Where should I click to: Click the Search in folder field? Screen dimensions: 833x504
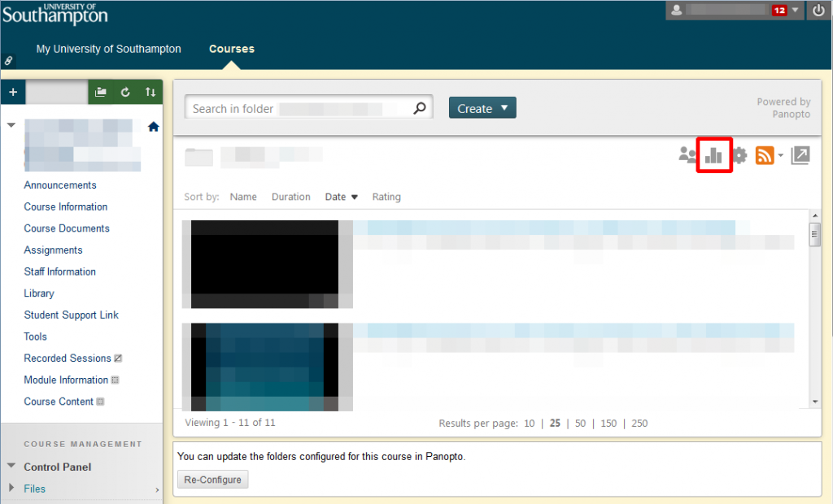[301, 108]
